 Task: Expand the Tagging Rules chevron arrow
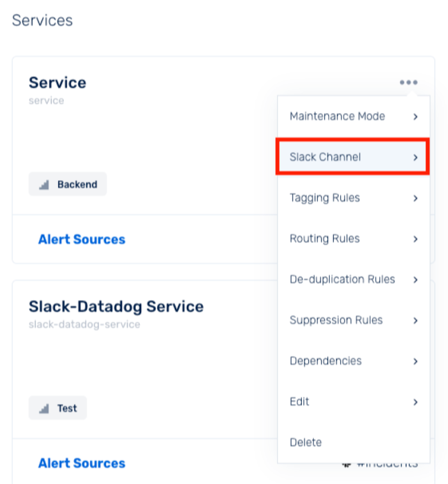(x=415, y=198)
